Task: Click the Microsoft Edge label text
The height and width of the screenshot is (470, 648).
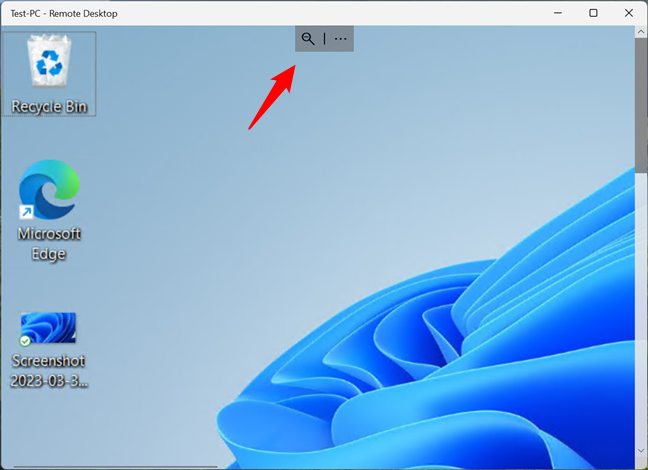Action: pos(49,244)
